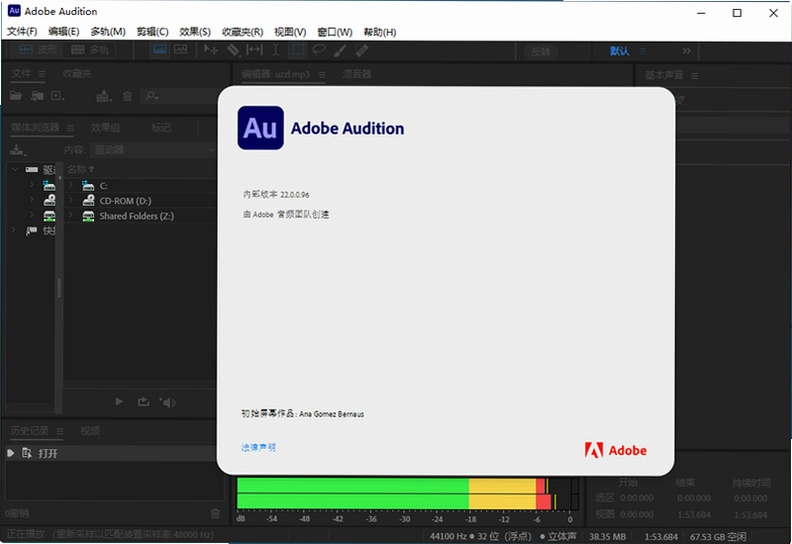The width and height of the screenshot is (792, 544).
Task: Select the 打开 history entry
Action: tap(113, 453)
